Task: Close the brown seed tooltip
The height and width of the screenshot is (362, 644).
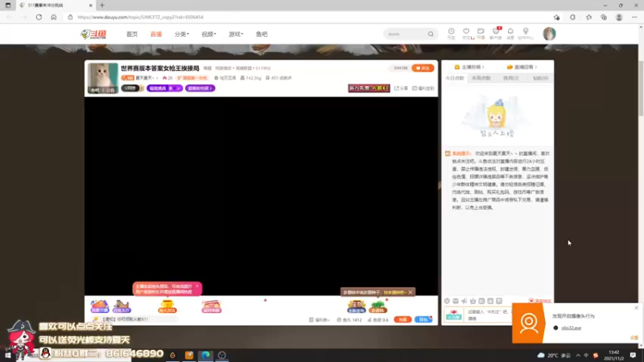Action: pyautogui.click(x=411, y=292)
